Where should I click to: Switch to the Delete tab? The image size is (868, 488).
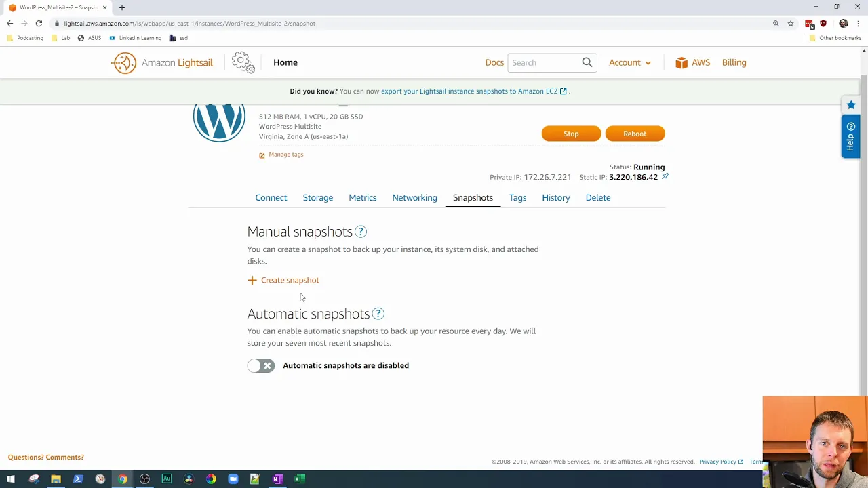tap(598, 197)
